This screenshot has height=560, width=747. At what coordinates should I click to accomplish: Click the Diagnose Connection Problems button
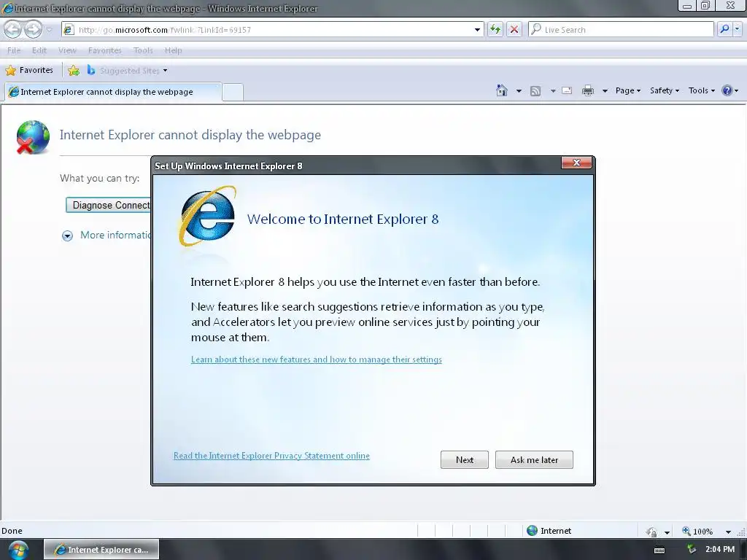pos(109,205)
